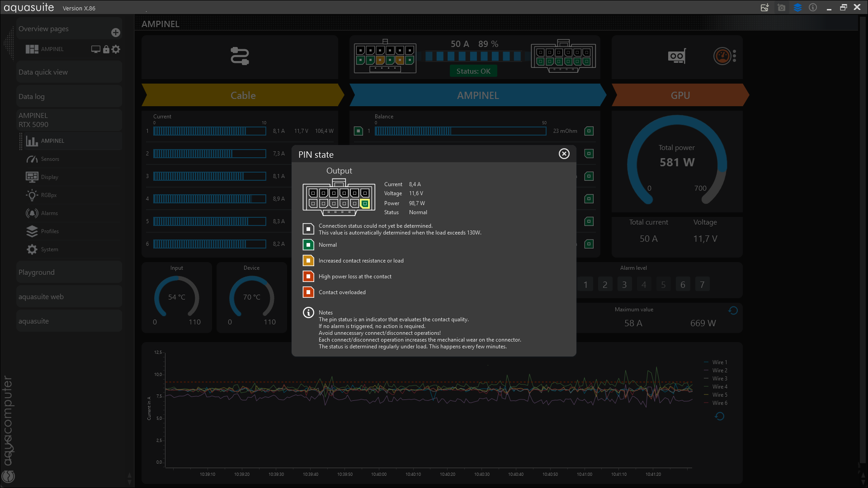Click alarm level 6 button

(683, 285)
